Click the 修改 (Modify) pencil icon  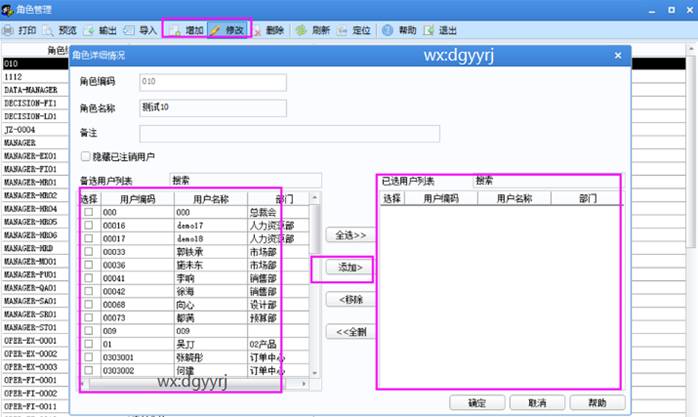coord(216,30)
